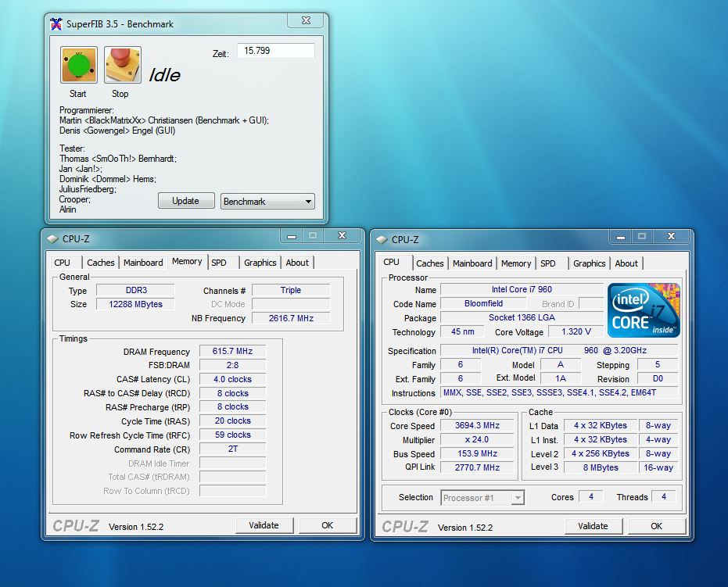This screenshot has height=587, width=728.
Task: Click the Code Name value Bloomfield
Action: pos(483,303)
